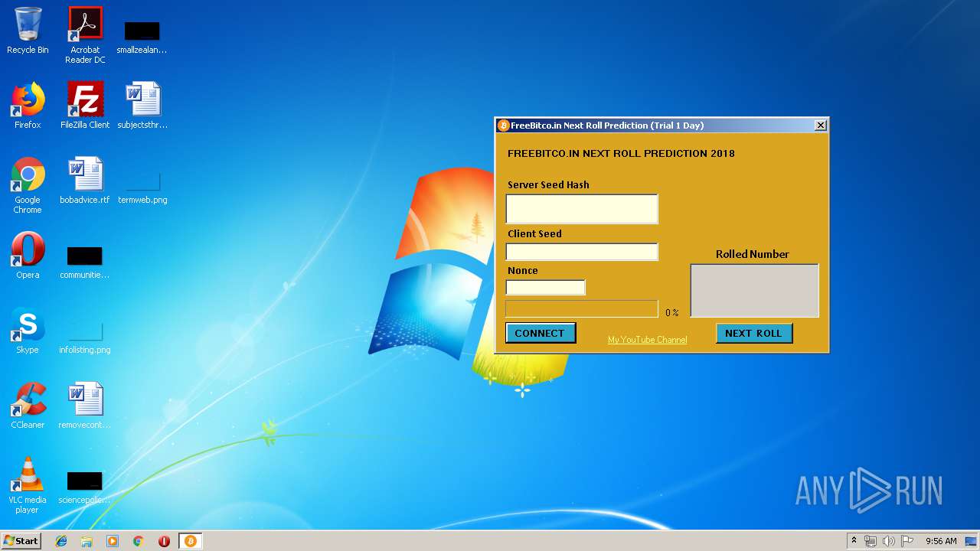Open Chrome from the taskbar
Screen dimensions: 980x551
139,541
